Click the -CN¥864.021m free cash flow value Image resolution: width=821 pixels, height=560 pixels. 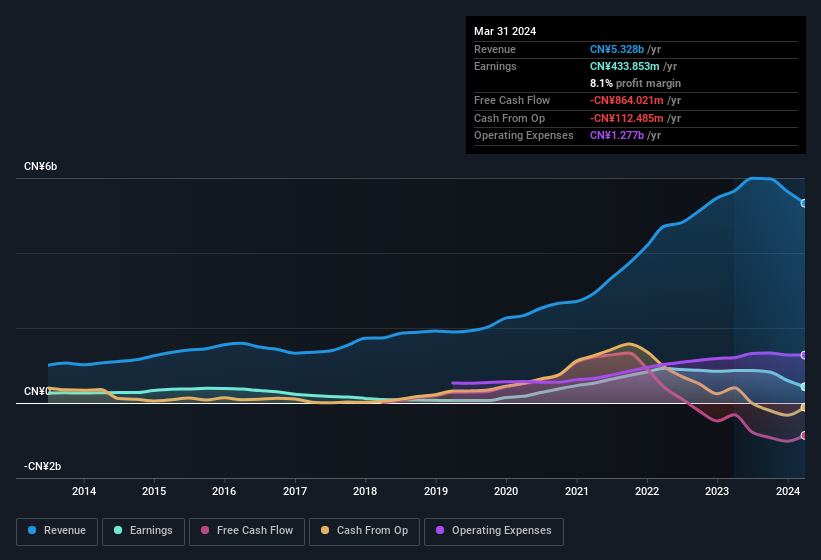click(636, 100)
